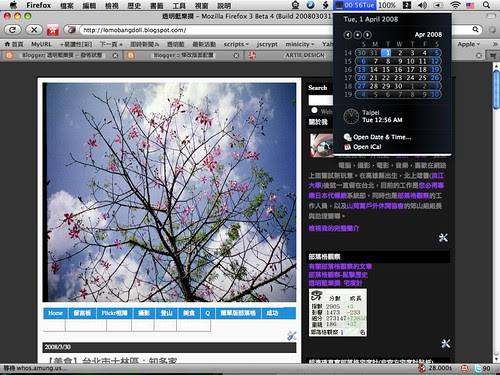Click the profile eye photo thumbnail
The width and height of the screenshot is (500, 375).
[321, 145]
